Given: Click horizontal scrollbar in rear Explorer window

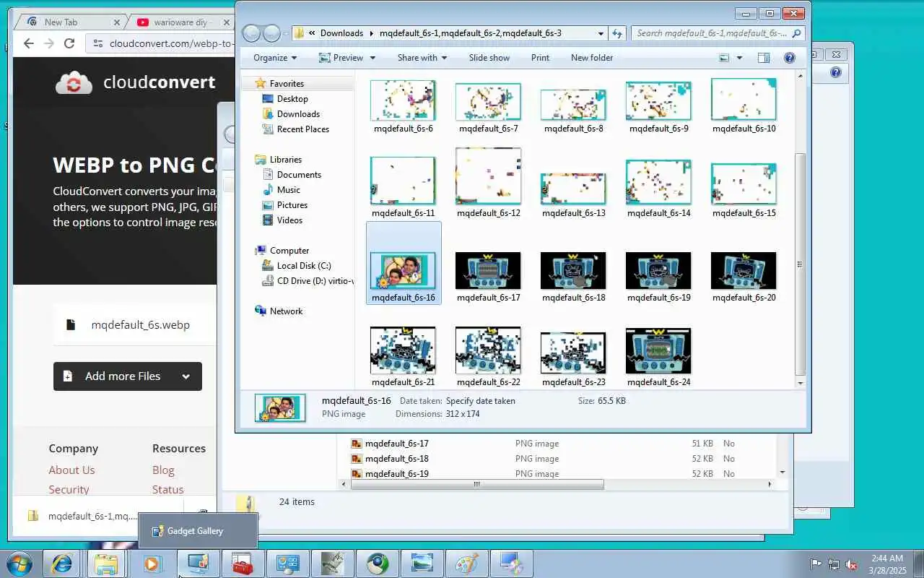Looking at the screenshot, I should click(477, 485).
